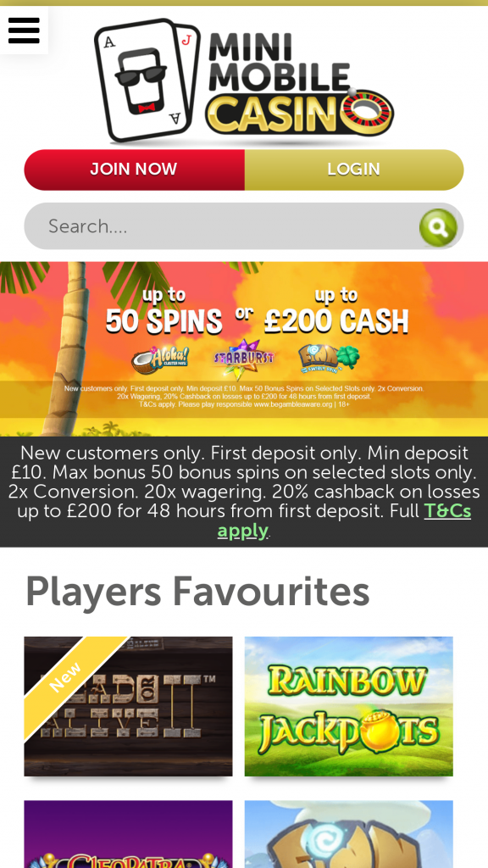Screen dimensions: 488x868
Task: Click the green search magnifier icon
Action: coord(438,227)
